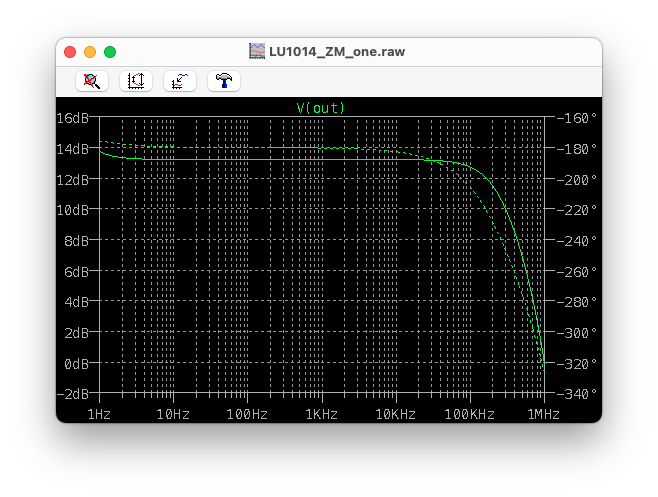
Task: Click the -340° phase axis label
Action: [577, 394]
